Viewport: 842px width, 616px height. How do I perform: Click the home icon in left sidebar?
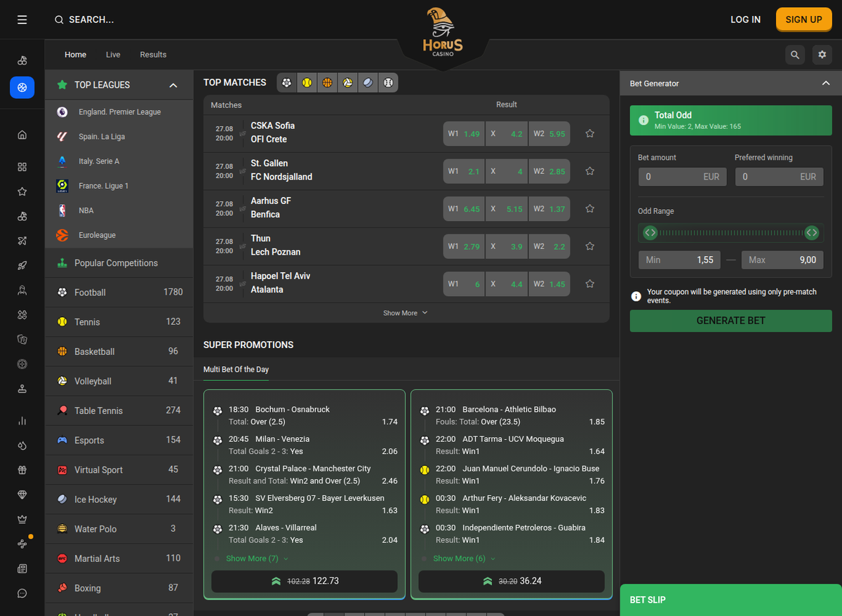(x=22, y=135)
